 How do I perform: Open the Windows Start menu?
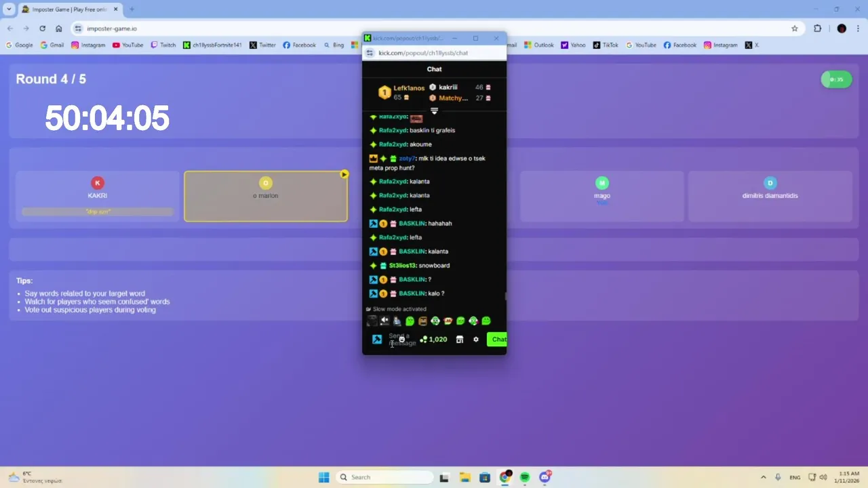coord(323,477)
